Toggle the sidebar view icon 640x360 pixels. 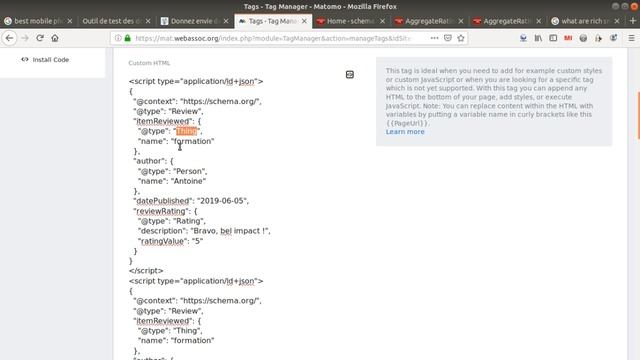(553, 38)
